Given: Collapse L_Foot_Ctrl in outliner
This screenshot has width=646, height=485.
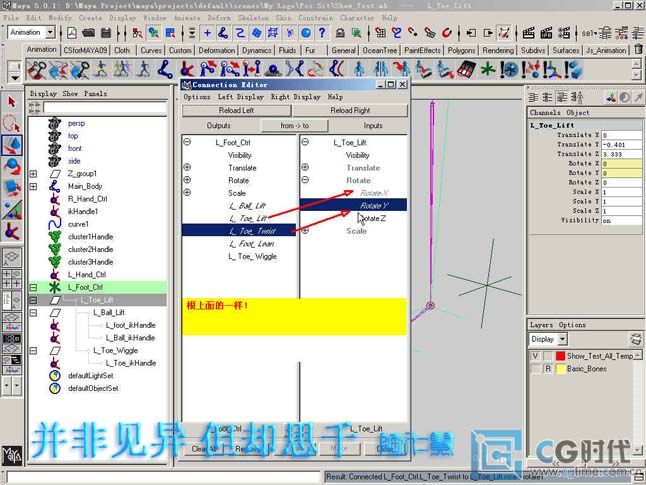Looking at the screenshot, I should [x=33, y=288].
